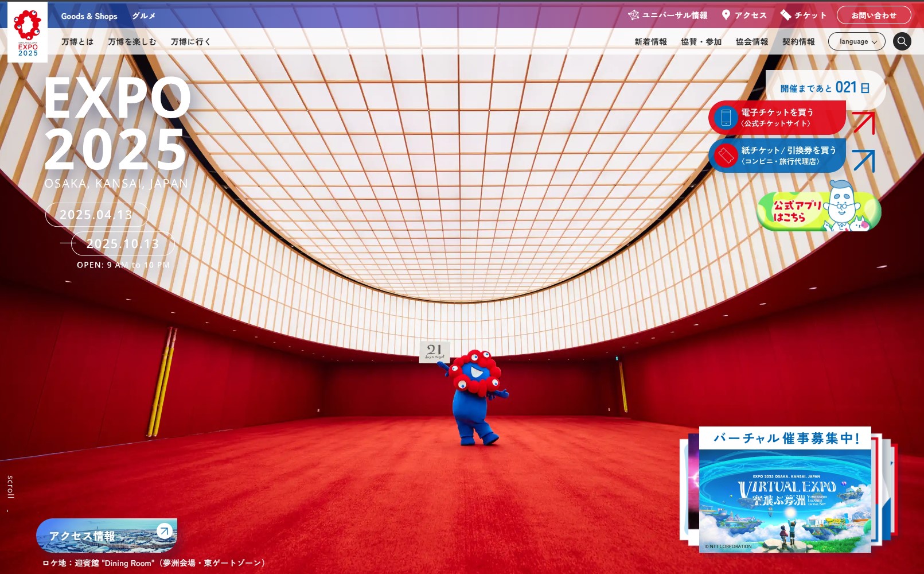Click お問い合わせ button
Image resolution: width=924 pixels, height=574 pixels.
(874, 15)
